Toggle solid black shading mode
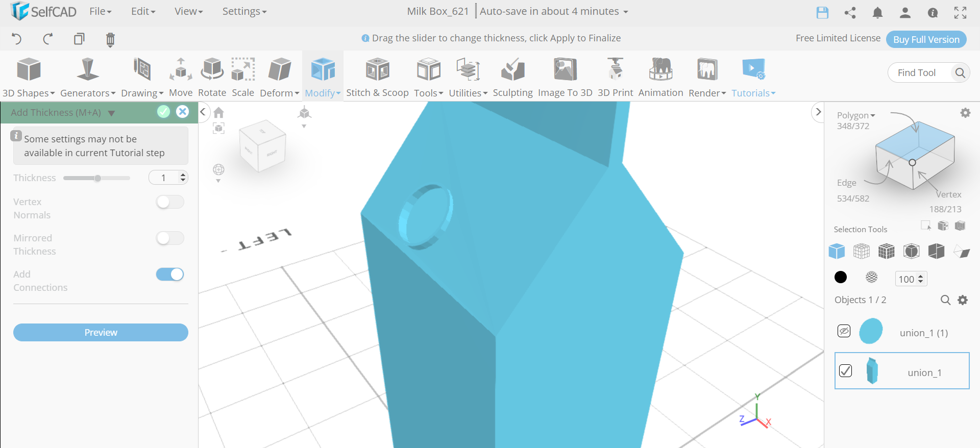The image size is (980, 448). pyautogui.click(x=841, y=277)
